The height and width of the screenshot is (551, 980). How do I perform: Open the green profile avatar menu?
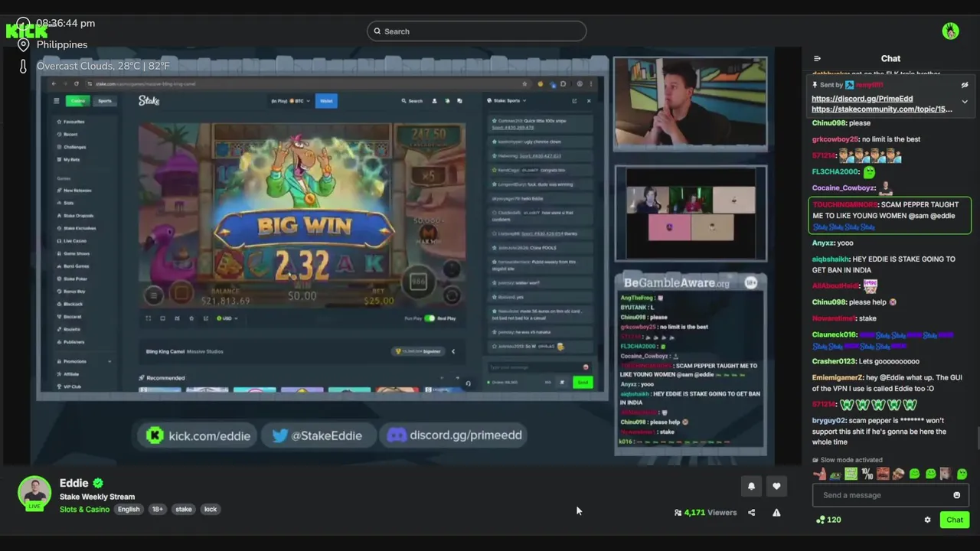pyautogui.click(x=950, y=31)
